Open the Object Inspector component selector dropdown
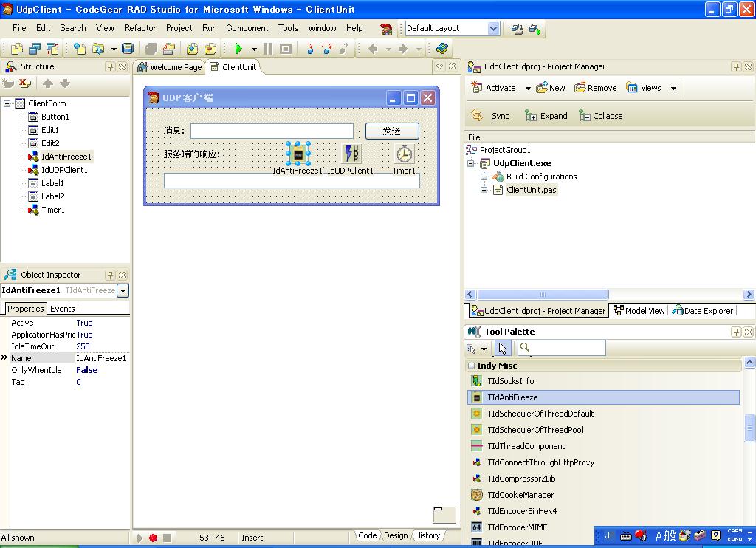 click(x=123, y=290)
